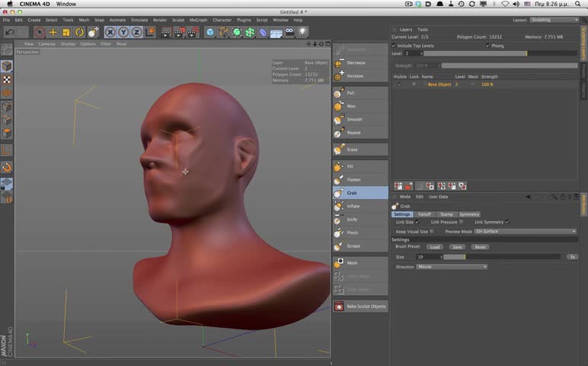Viewport: 588px width, 366px height.
Task: Select the Pull sculpt brush
Action: click(350, 93)
